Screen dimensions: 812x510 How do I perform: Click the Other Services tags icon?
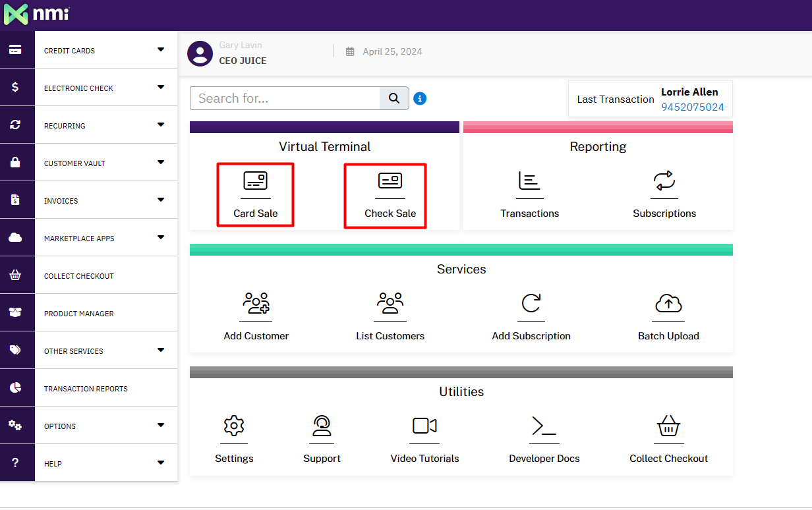click(15, 350)
